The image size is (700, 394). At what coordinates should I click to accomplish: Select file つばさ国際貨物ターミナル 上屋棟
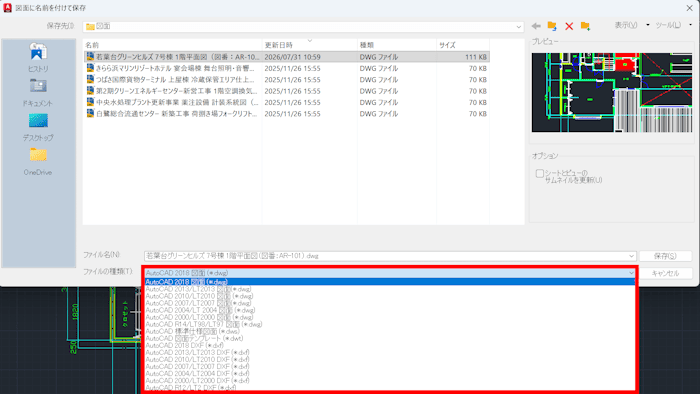(286, 79)
